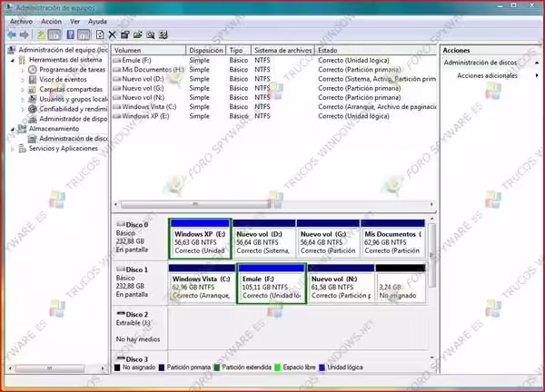Select Nuevo vol (G:) partition block on Disco 0
This screenshot has height=392, width=545.
328,239
